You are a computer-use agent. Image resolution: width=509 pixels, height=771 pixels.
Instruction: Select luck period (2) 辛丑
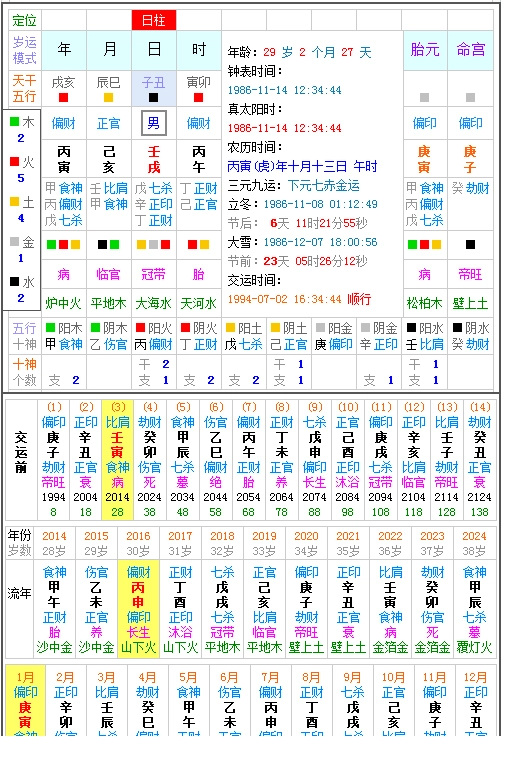(x=86, y=459)
